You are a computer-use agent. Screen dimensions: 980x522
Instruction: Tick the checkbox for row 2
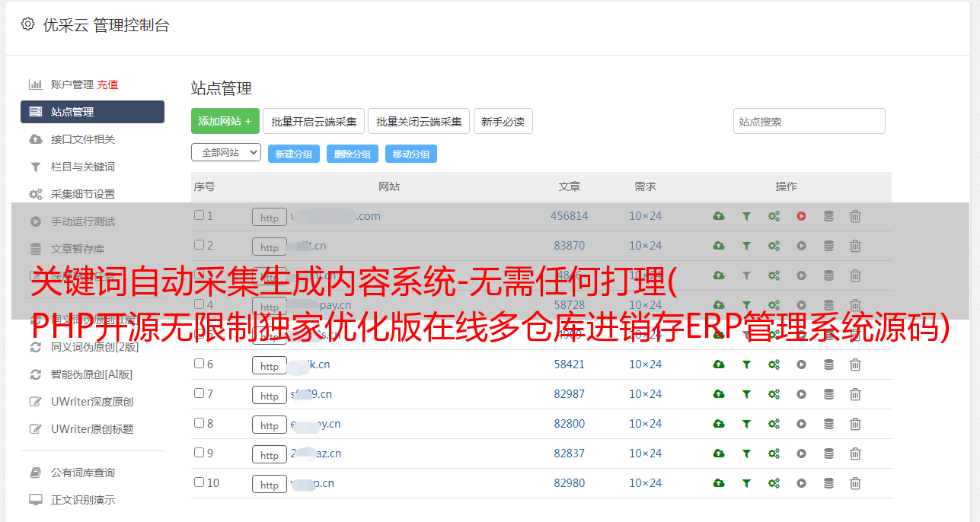pyautogui.click(x=199, y=245)
